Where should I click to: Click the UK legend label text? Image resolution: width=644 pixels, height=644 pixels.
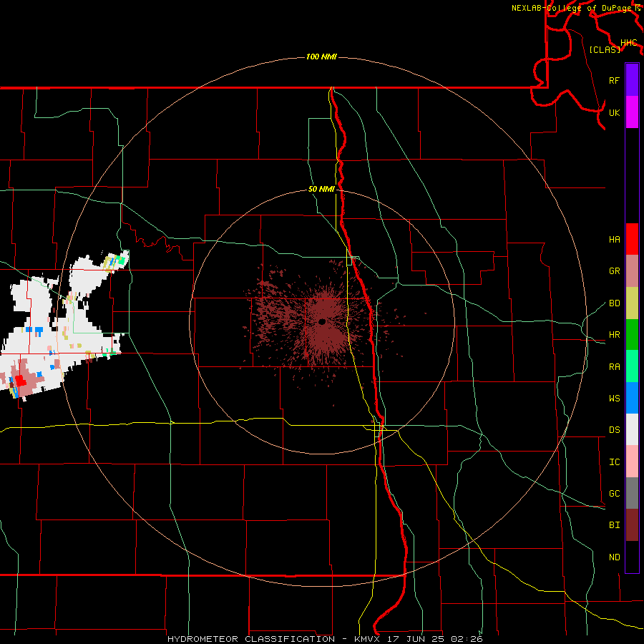(614, 112)
